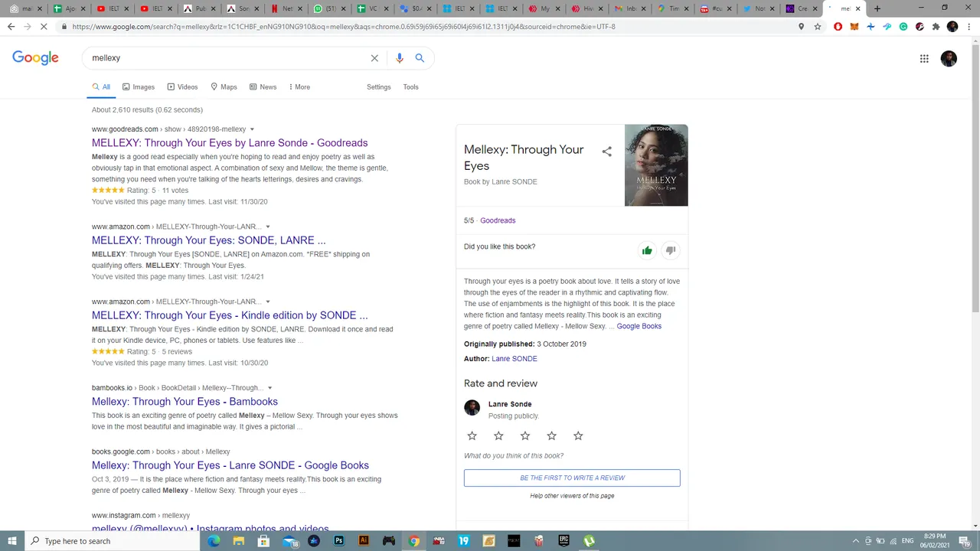Rate the book two stars

point(498,435)
